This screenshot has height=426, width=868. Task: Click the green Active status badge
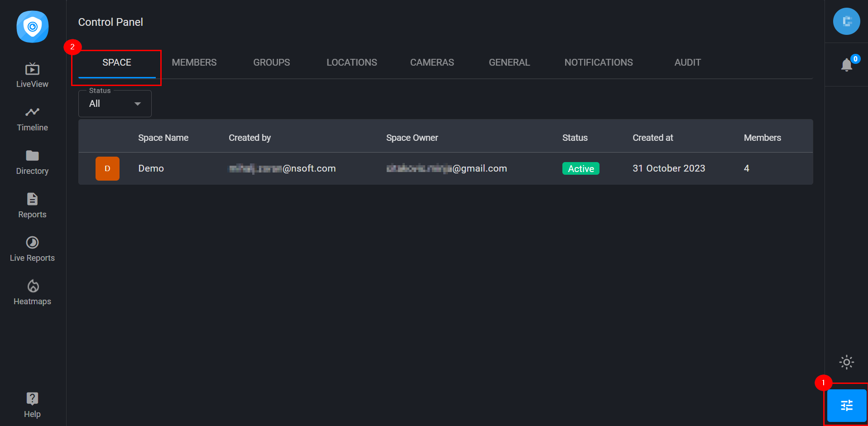[580, 168]
